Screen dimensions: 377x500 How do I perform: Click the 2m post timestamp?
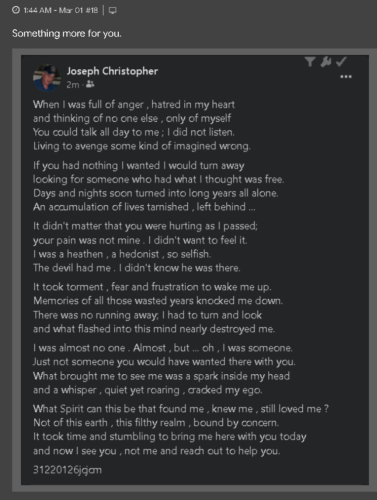coord(72,85)
